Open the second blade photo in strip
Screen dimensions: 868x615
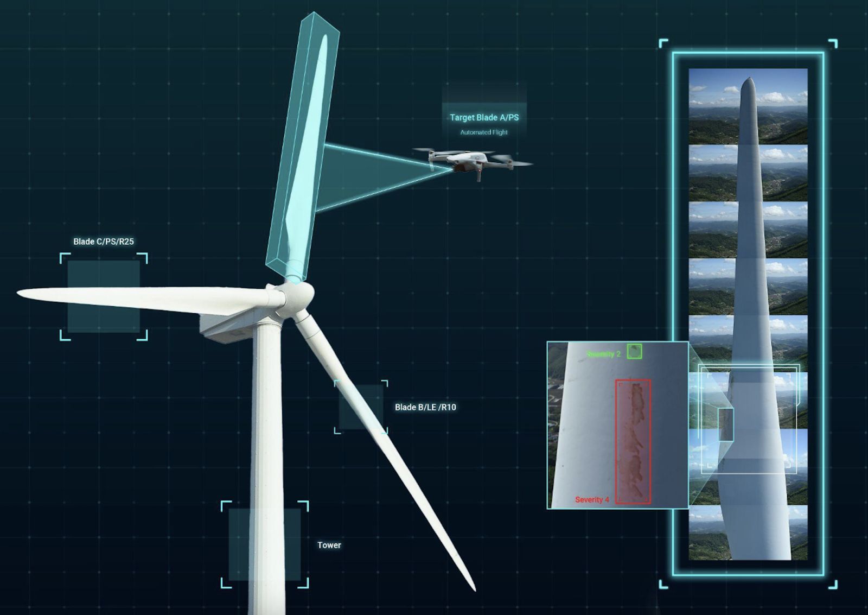tap(748, 173)
